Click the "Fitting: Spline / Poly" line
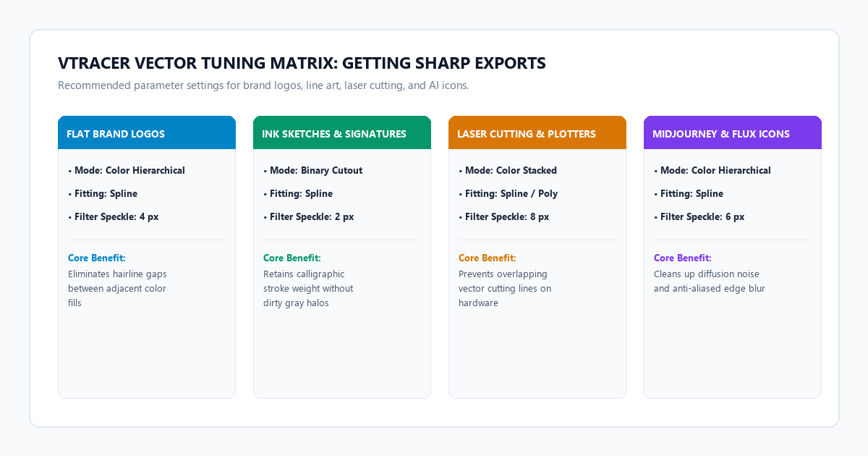This screenshot has width=868, height=456. (509, 194)
